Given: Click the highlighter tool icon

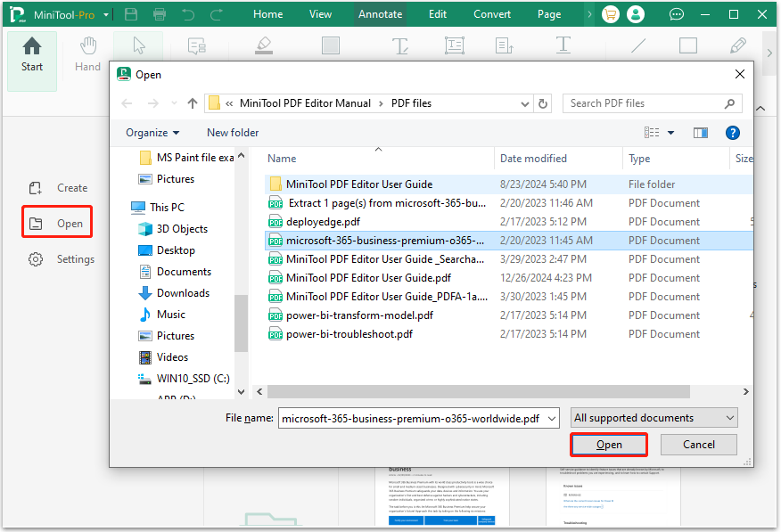Looking at the screenshot, I should pos(264,45).
